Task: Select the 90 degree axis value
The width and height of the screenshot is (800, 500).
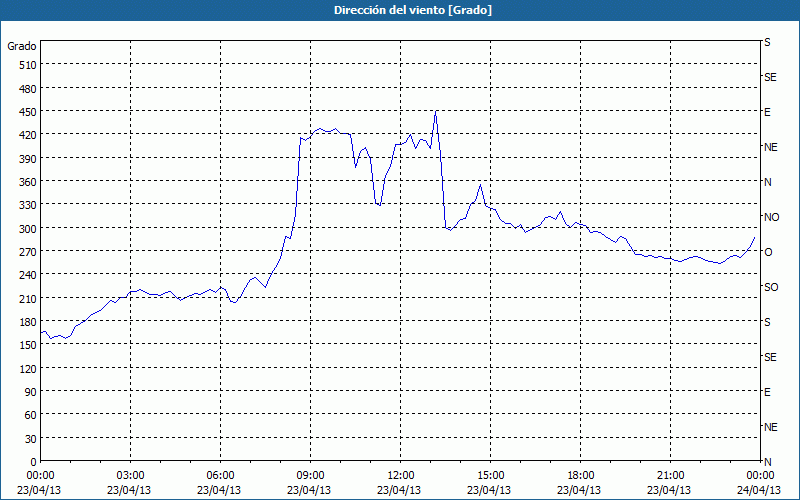Action: coord(32,392)
